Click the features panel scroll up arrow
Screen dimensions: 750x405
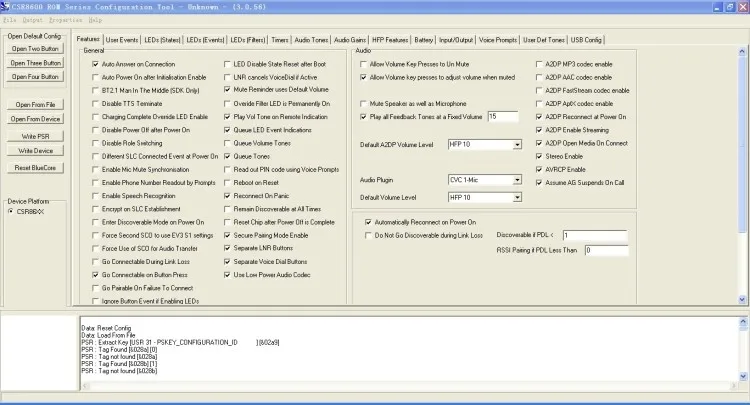742,51
